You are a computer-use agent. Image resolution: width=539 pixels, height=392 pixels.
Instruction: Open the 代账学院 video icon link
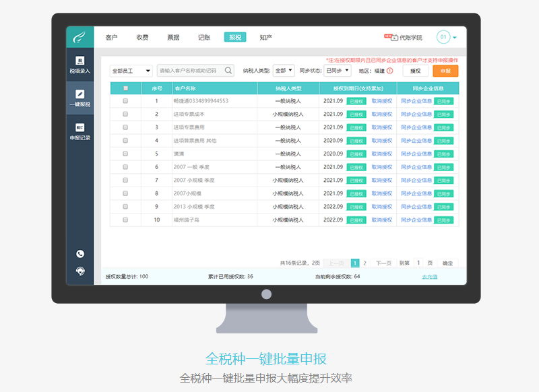tap(389, 38)
